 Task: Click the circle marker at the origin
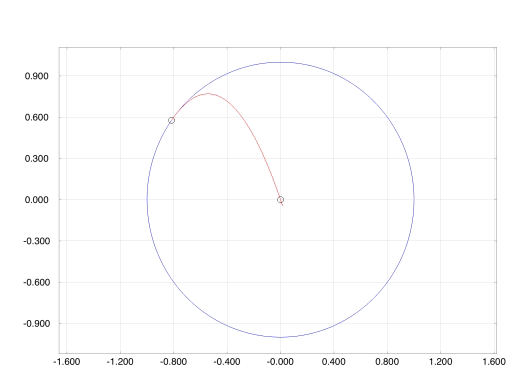click(280, 199)
